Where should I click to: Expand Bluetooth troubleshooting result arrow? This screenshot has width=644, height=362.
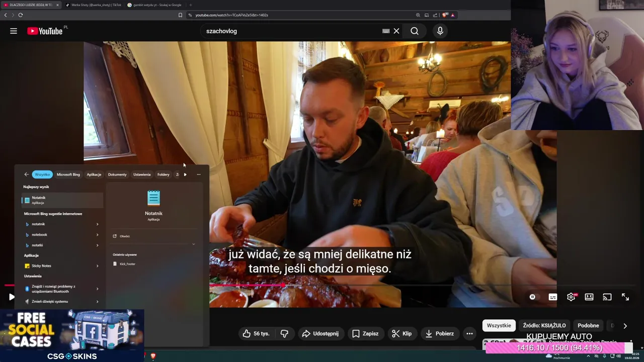(x=97, y=289)
